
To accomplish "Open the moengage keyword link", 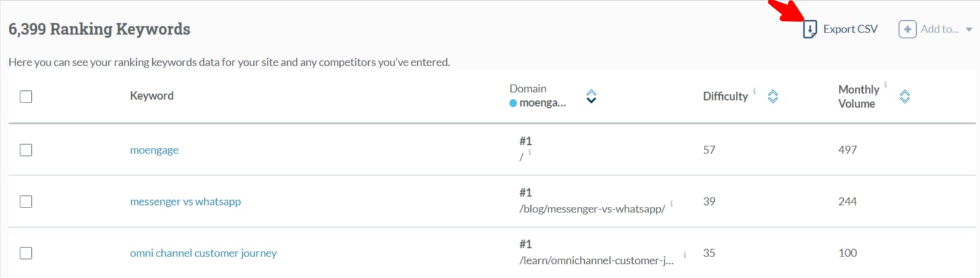I will [154, 150].
